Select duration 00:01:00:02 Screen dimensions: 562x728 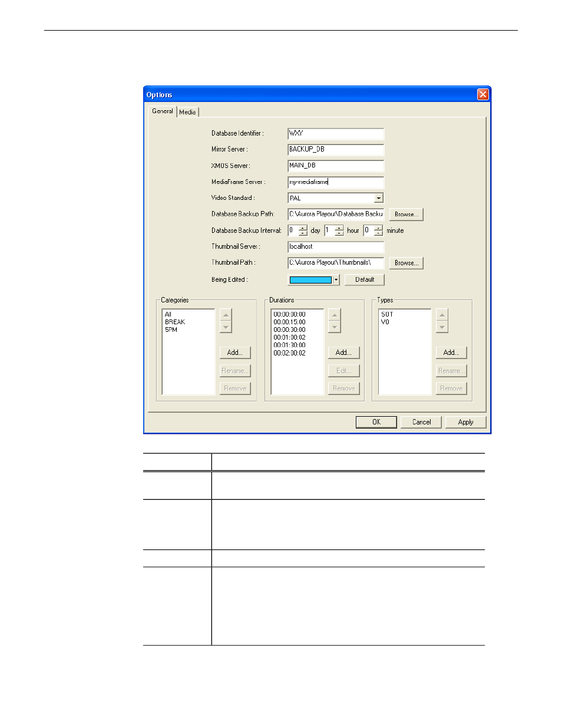[289, 338]
